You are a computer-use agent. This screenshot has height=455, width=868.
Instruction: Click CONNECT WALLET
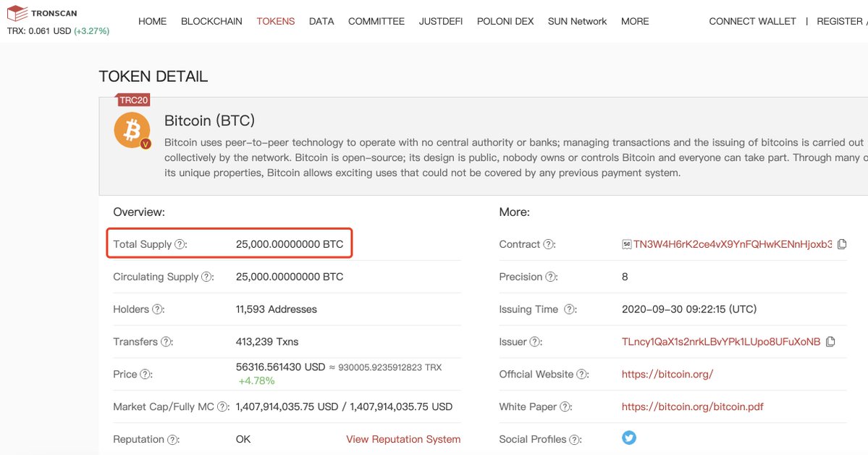pyautogui.click(x=752, y=21)
